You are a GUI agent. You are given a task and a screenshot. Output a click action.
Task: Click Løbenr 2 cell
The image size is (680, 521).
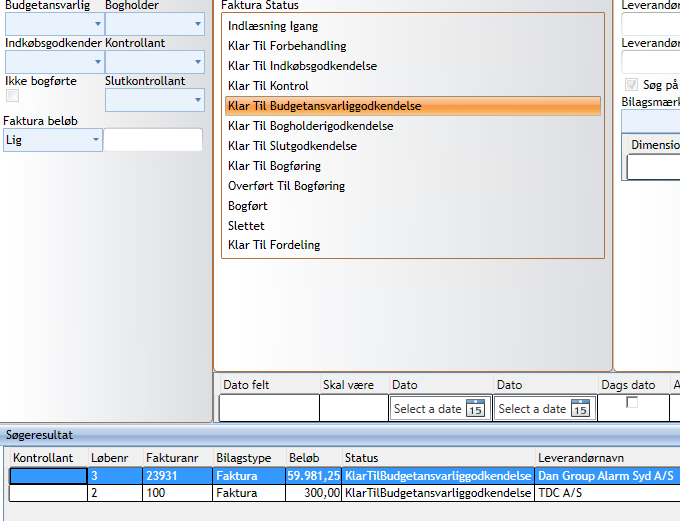115,493
